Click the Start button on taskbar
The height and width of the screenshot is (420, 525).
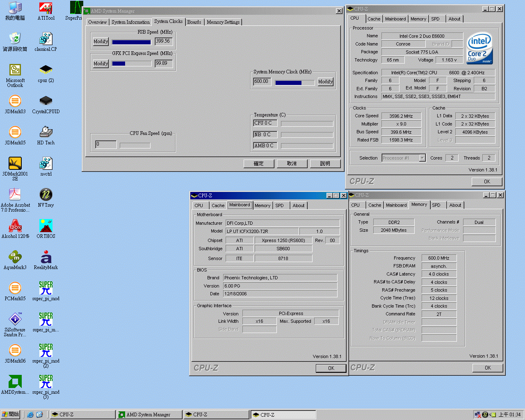(10, 415)
